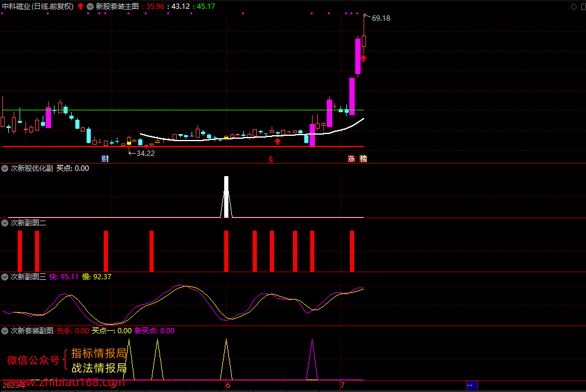This screenshot has width=586, height=392.
Task: Click the red 35.96 value in header
Action: (x=155, y=7)
